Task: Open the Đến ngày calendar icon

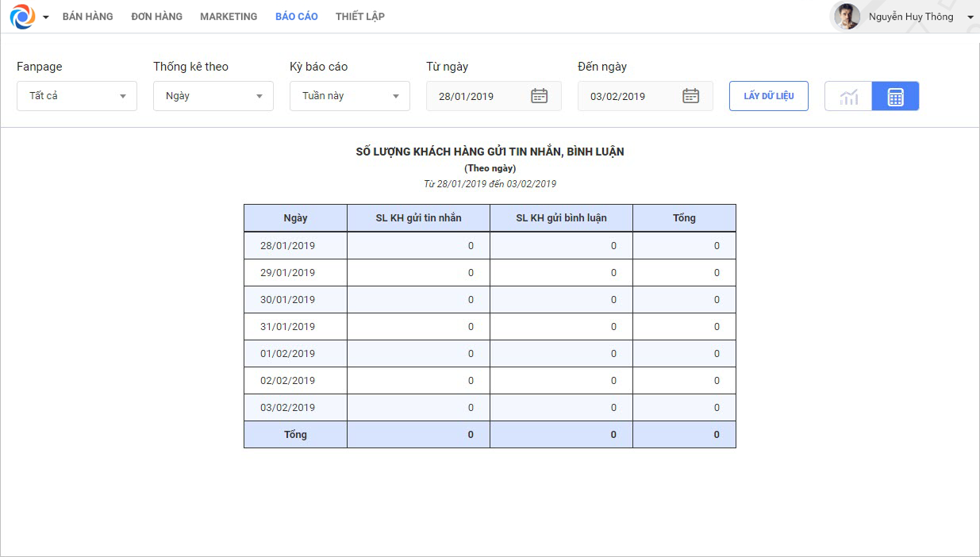Action: pyautogui.click(x=690, y=96)
